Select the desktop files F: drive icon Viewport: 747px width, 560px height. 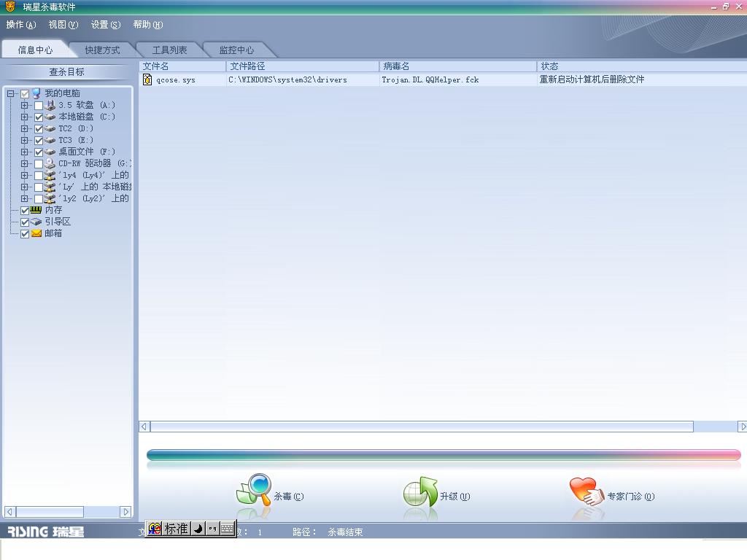click(50, 152)
